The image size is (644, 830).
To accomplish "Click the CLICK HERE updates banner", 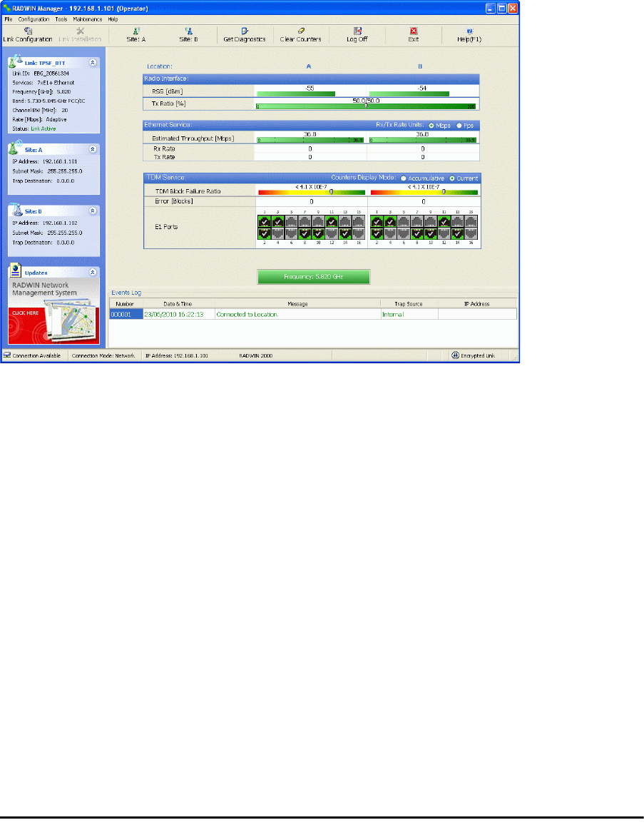I will 26,313.
